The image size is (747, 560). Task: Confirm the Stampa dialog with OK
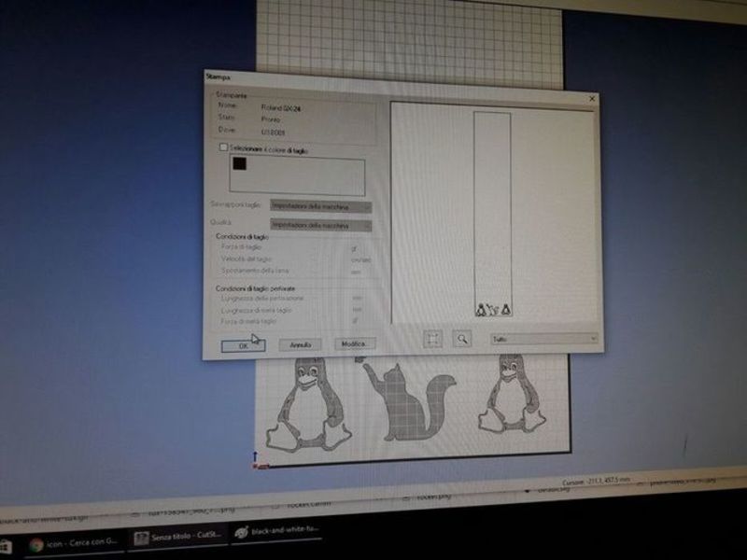[243, 345]
